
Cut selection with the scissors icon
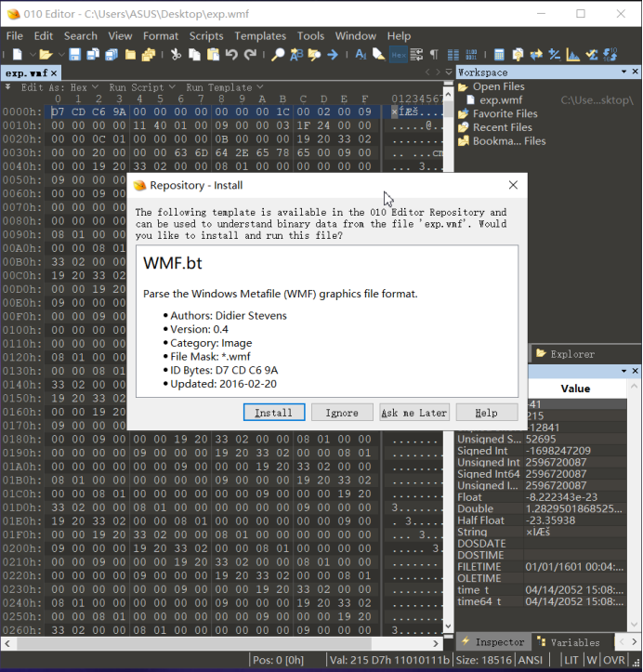(x=176, y=55)
